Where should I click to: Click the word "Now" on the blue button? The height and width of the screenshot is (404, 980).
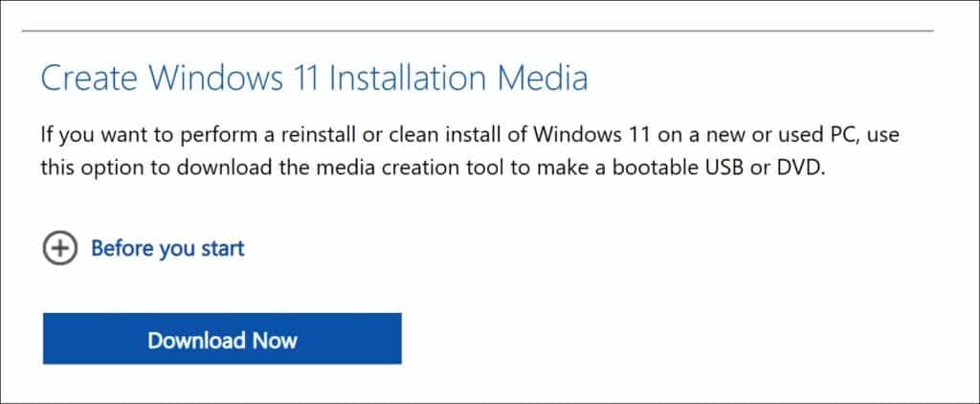(x=275, y=340)
